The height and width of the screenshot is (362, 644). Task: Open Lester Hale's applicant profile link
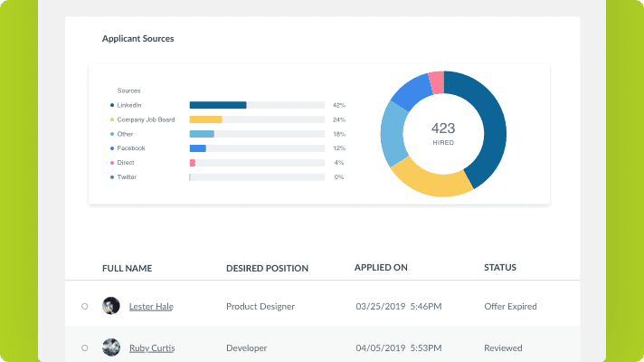pyautogui.click(x=151, y=307)
